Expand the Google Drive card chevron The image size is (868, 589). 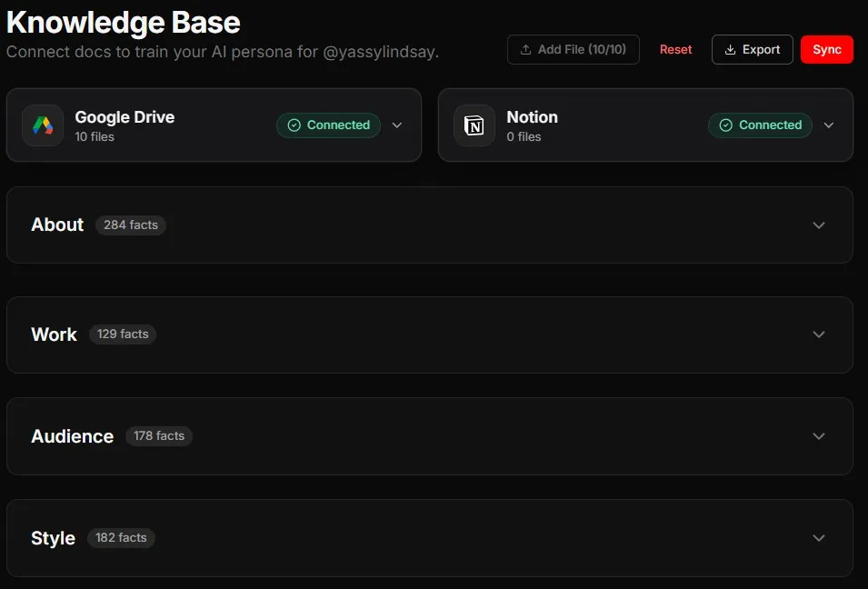pyautogui.click(x=397, y=125)
